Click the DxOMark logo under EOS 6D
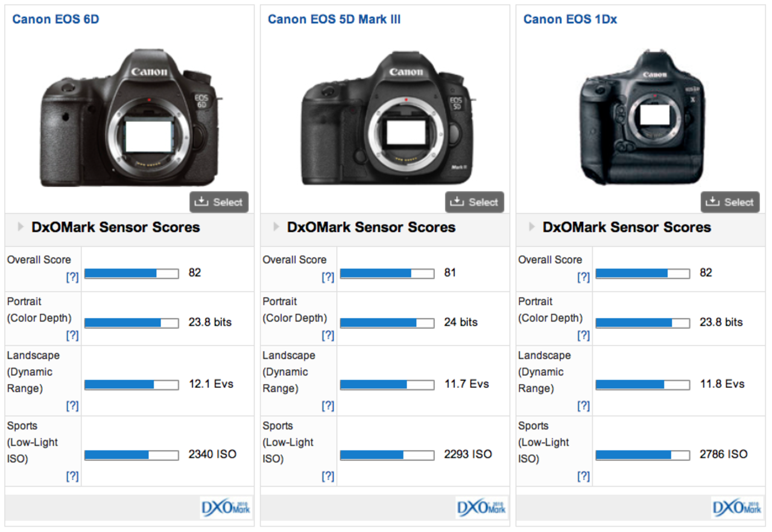The image size is (772, 532). [226, 507]
